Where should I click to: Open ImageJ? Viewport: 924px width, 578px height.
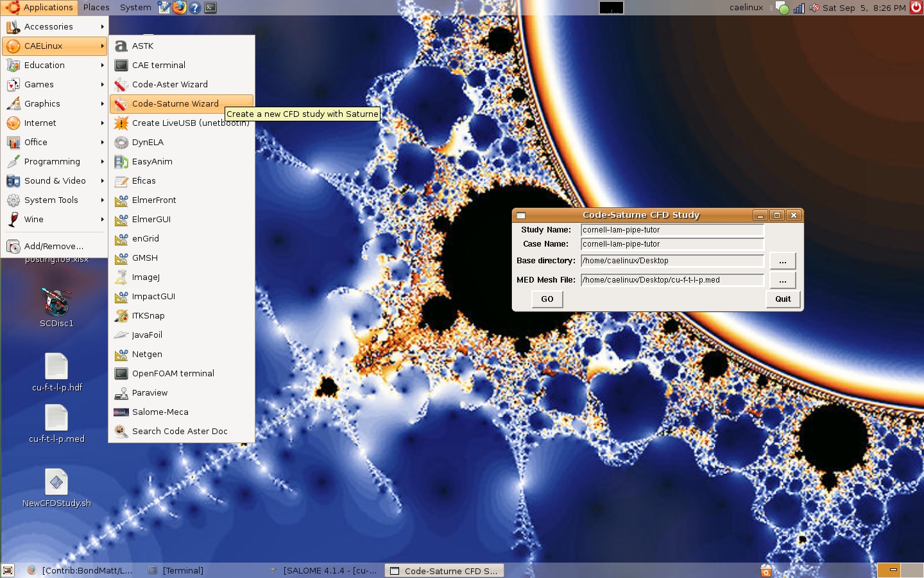[x=182, y=277]
